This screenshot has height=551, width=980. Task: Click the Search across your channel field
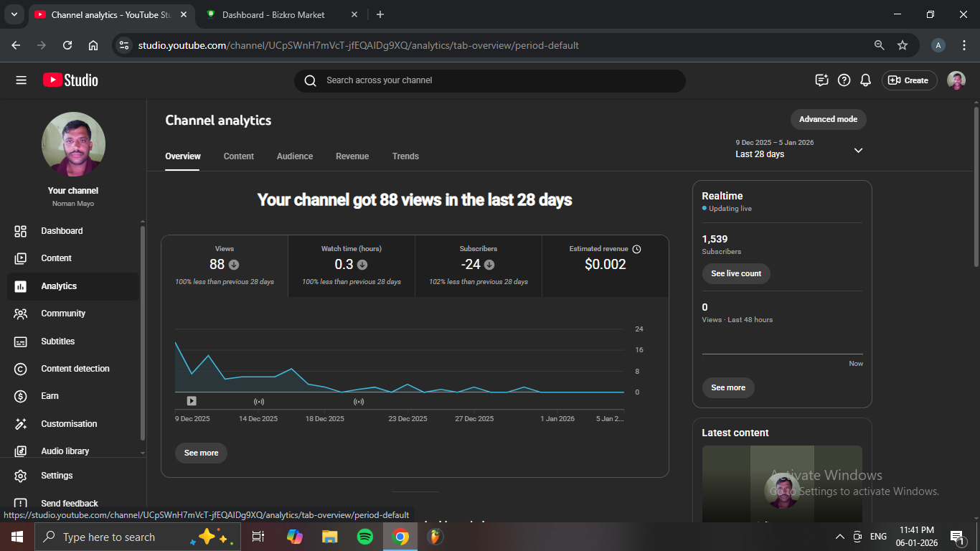(x=489, y=80)
